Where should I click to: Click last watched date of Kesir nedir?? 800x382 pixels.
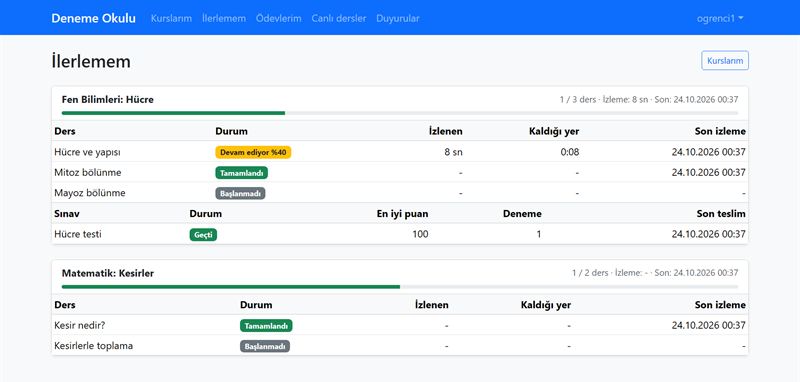(709, 325)
